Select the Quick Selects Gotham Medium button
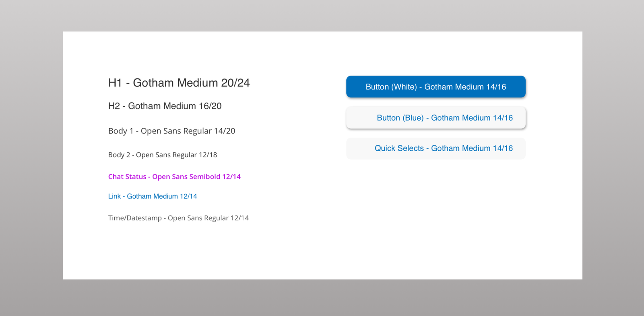The height and width of the screenshot is (316, 644). coord(436,148)
